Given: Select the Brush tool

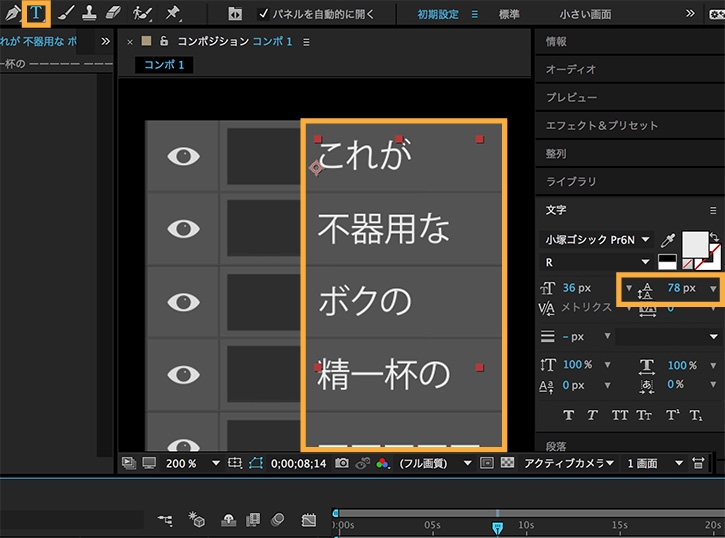Looking at the screenshot, I should click(x=66, y=13).
